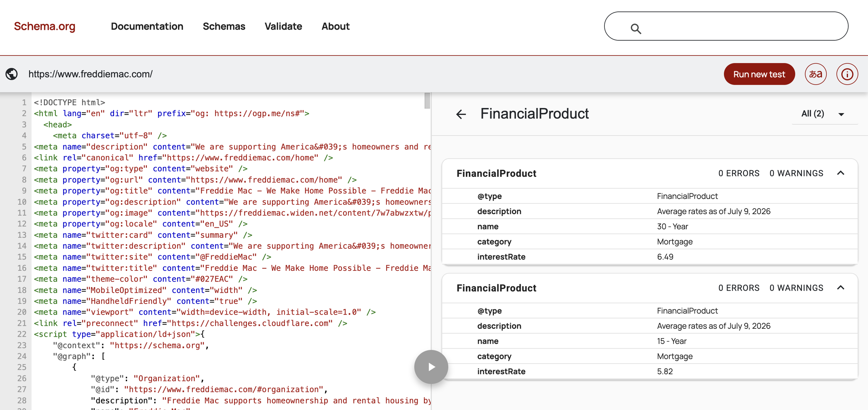The height and width of the screenshot is (410, 868).
Task: Click description value in the 15 - Year card
Action: [713, 326]
